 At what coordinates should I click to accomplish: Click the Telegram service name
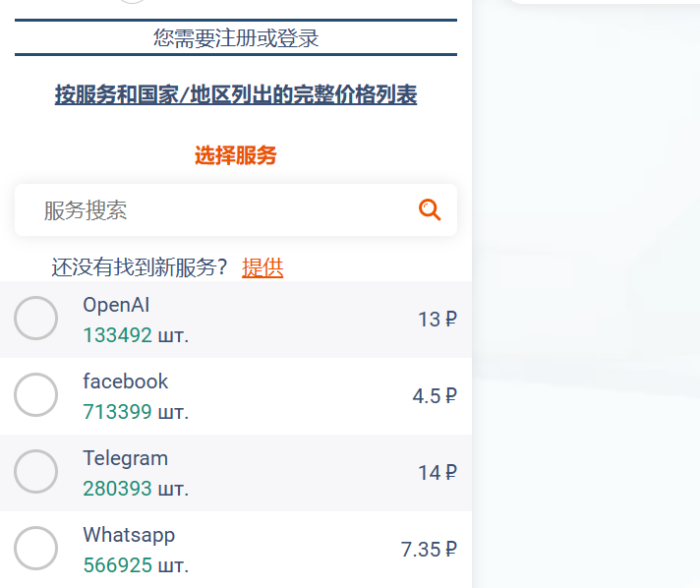pyautogui.click(x=126, y=458)
